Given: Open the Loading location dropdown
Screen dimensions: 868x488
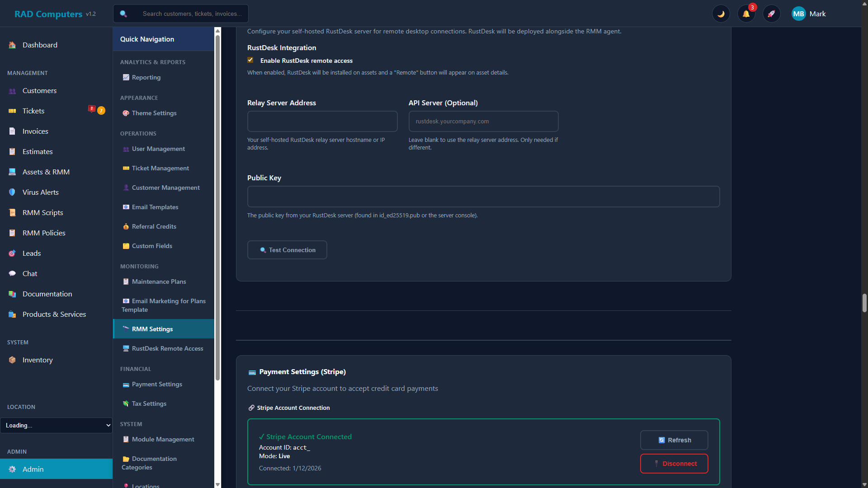Looking at the screenshot, I should click(x=57, y=425).
